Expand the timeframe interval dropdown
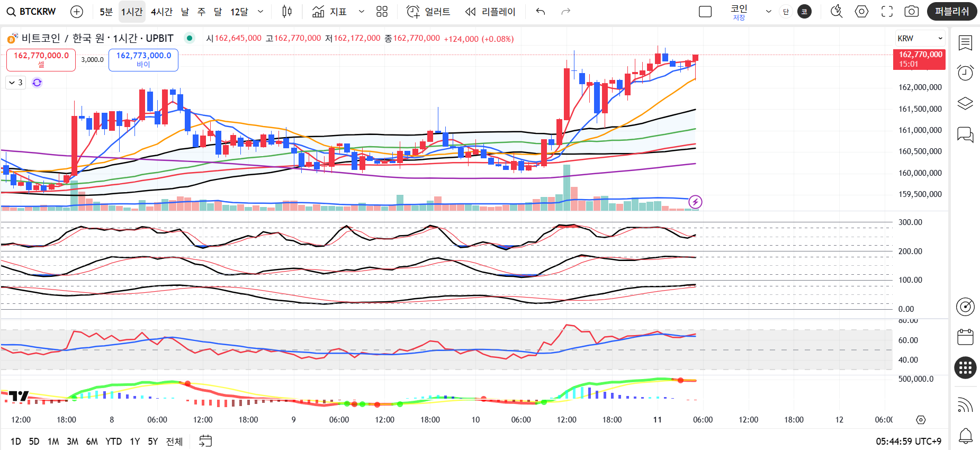Screen dimensions: 980x450 pos(260,12)
